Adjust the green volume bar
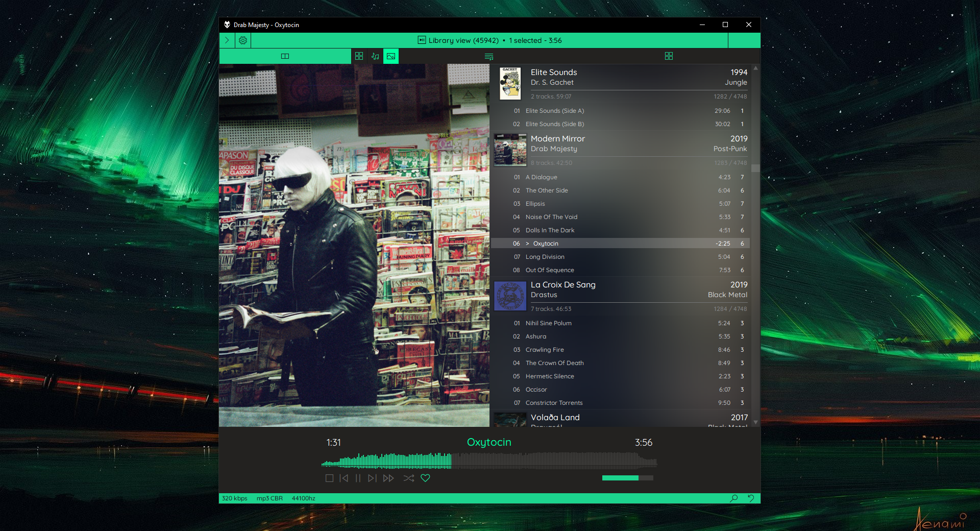This screenshot has width=980, height=531. (627, 478)
